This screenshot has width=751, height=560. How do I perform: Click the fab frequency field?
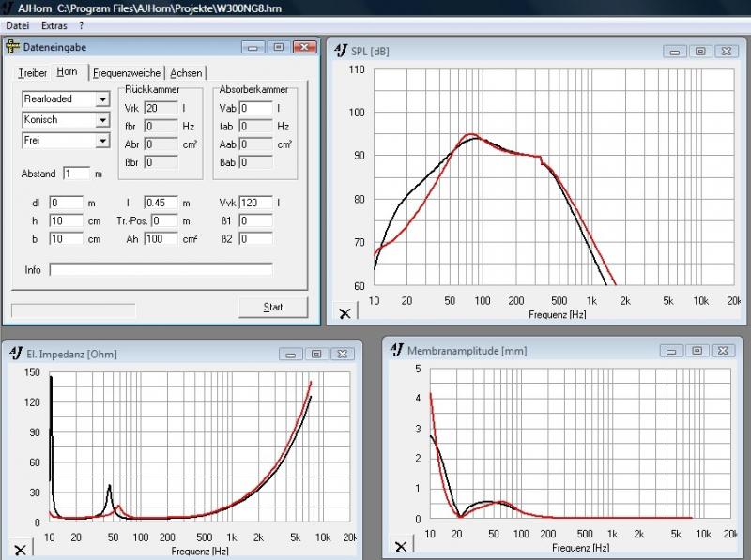click(x=255, y=127)
